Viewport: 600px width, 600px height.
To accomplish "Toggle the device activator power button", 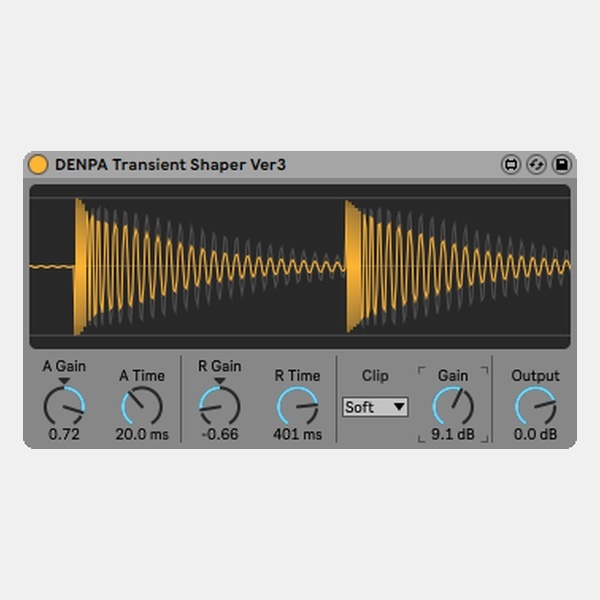I will coord(38,165).
